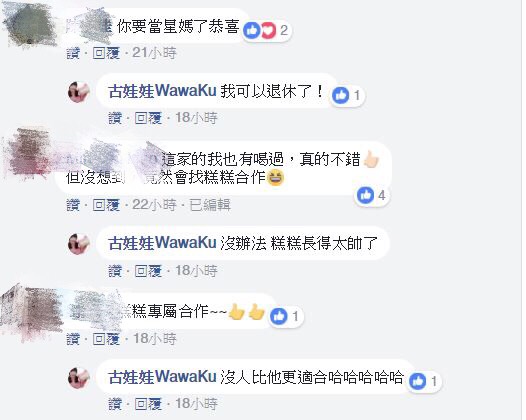Reply to the 你要當星媽了恭喜 comment via 回覆
This screenshot has width=526, height=420.
[x=106, y=53]
